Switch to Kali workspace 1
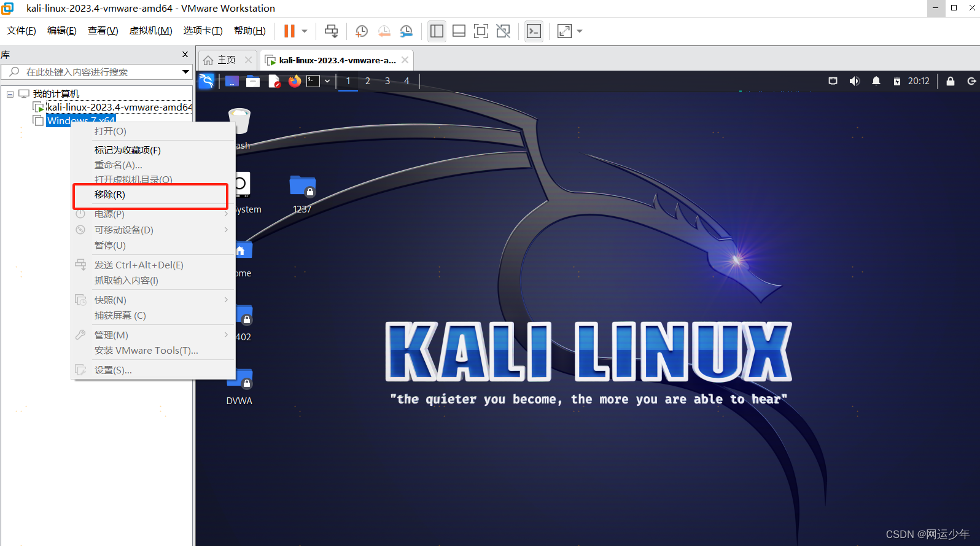The image size is (980, 546). 348,81
